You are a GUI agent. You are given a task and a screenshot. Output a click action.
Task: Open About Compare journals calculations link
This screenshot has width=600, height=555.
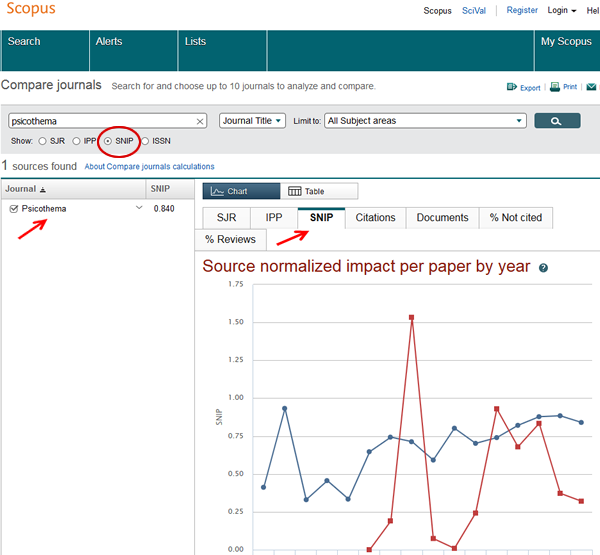[149, 166]
